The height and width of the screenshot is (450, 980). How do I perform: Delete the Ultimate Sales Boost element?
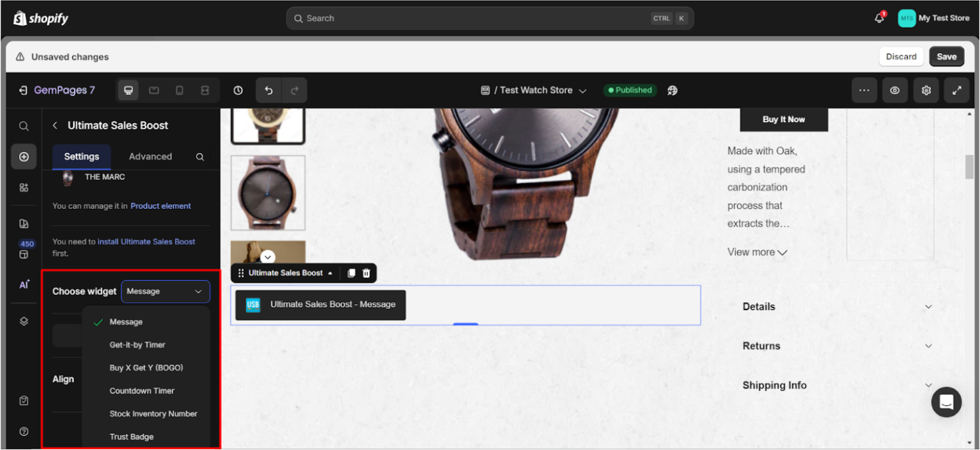pyautogui.click(x=366, y=273)
